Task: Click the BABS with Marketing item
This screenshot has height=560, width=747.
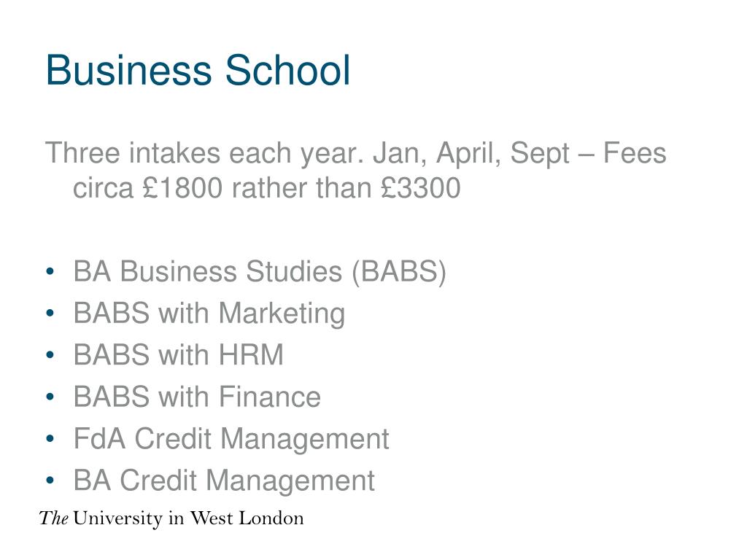Action: [x=209, y=314]
